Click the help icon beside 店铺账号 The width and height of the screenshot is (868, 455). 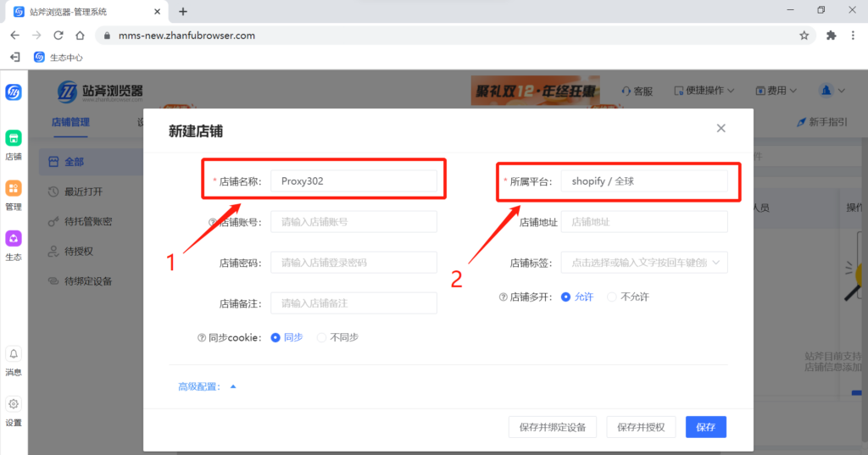pos(212,222)
